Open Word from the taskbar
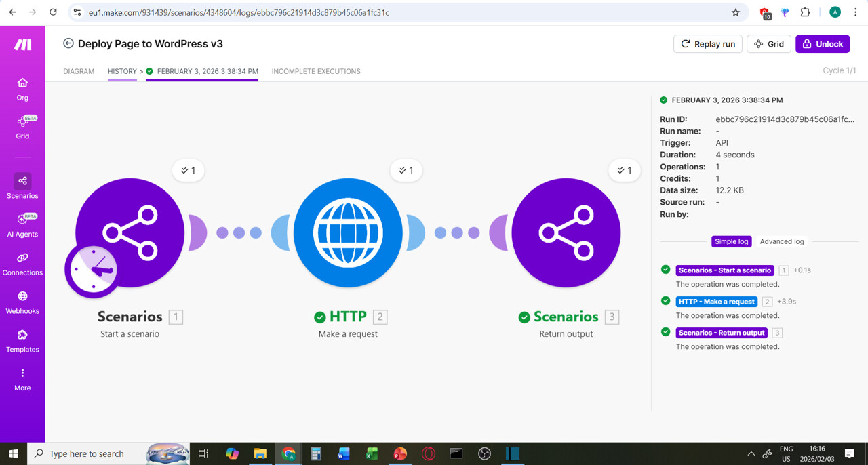The width and height of the screenshot is (868, 465). tap(344, 453)
